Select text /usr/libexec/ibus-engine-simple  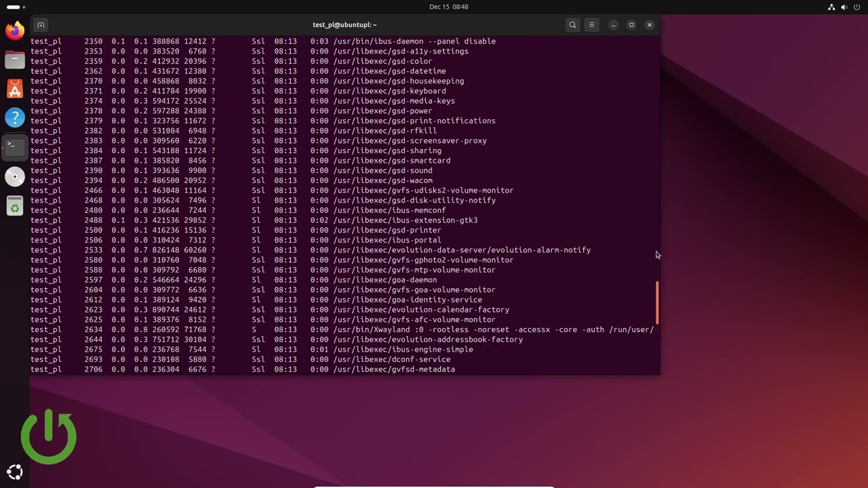point(403,350)
